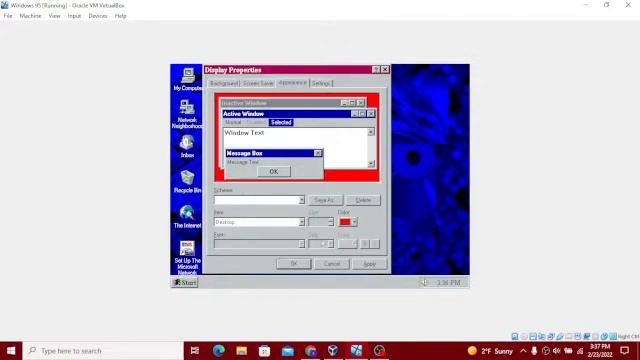The width and height of the screenshot is (640, 360).
Task: Open VirtualBox Help menu
Action: coord(120,16)
